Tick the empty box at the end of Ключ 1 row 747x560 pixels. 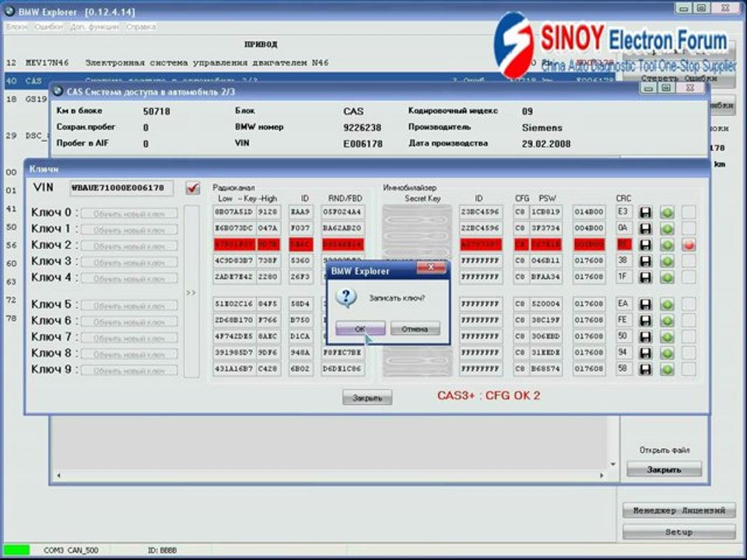tap(689, 229)
